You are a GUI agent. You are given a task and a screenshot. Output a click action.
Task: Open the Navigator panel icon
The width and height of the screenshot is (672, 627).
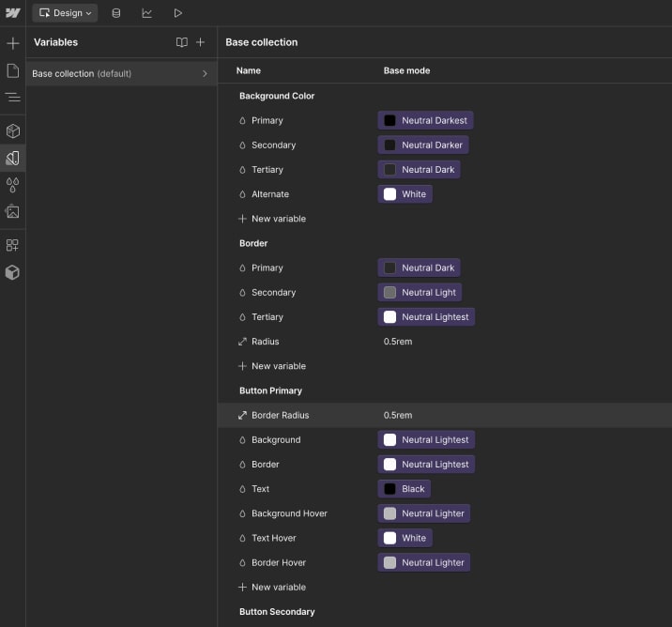(x=13, y=98)
